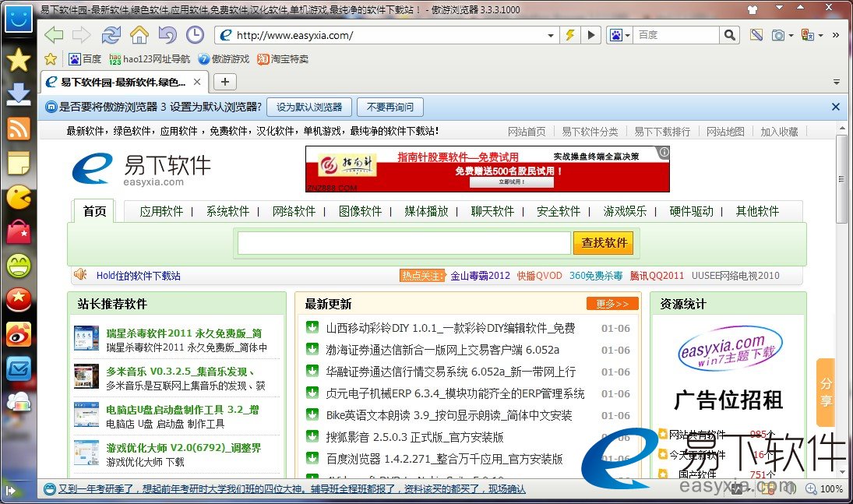The image size is (853, 504).
Task: Click the search magnifier next to Baidu box
Action: coord(729,35)
